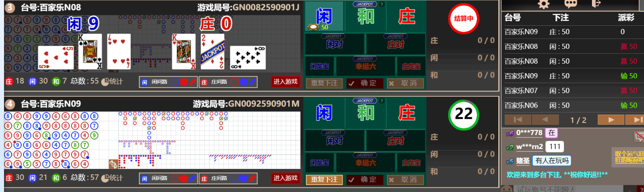Click the blue 闲 count badge on N09
This screenshot has width=644, height=192.
click(33, 178)
